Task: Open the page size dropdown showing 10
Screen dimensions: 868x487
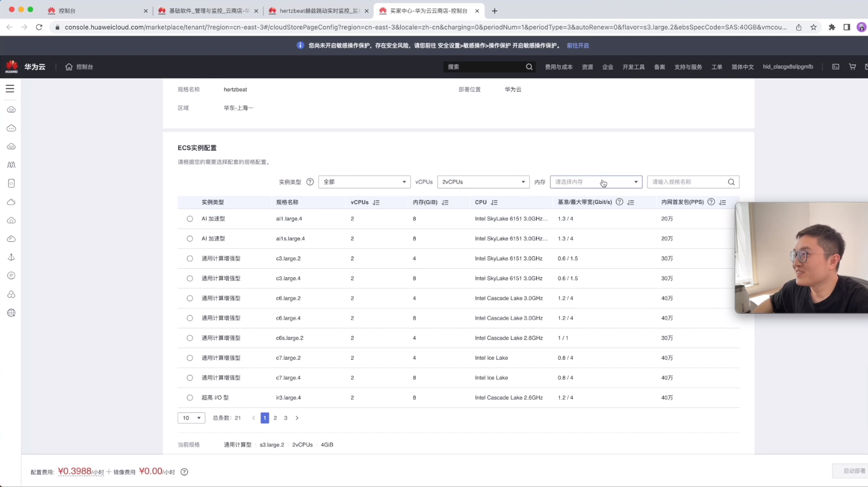Action: (x=191, y=418)
